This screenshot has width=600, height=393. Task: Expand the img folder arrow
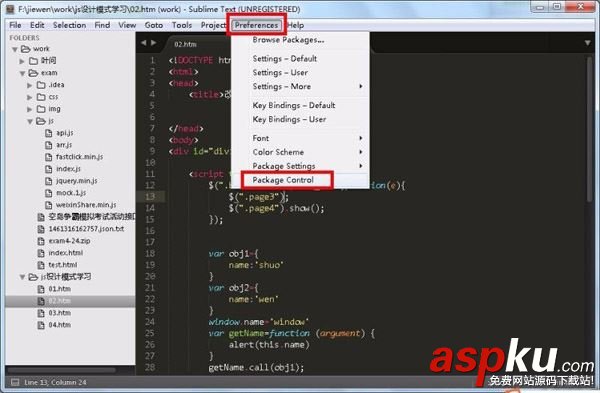(29, 109)
